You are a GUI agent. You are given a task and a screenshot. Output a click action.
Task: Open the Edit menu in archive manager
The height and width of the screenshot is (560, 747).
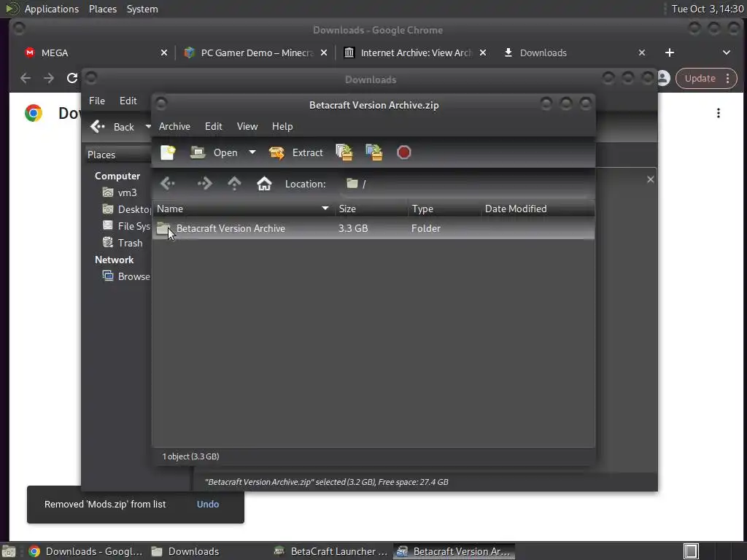(x=214, y=127)
